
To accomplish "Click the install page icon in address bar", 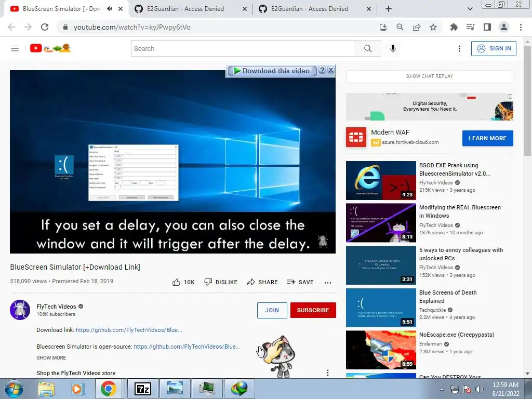I will tap(383, 27).
